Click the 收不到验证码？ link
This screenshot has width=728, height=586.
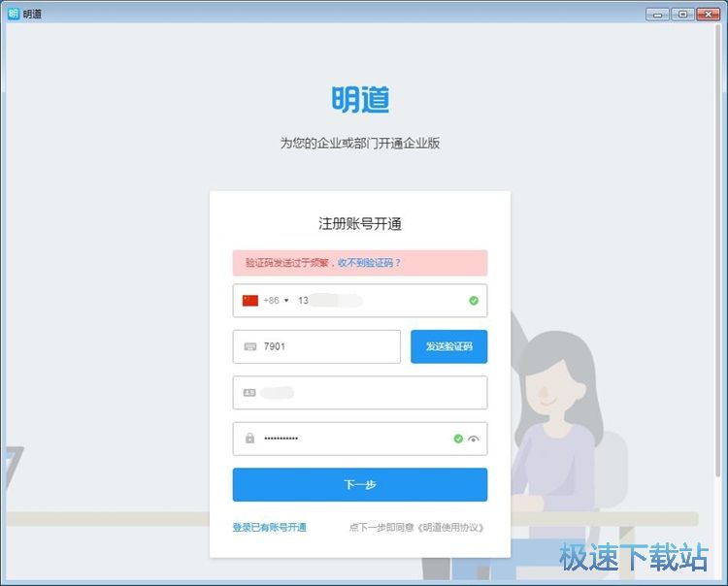click(x=369, y=263)
